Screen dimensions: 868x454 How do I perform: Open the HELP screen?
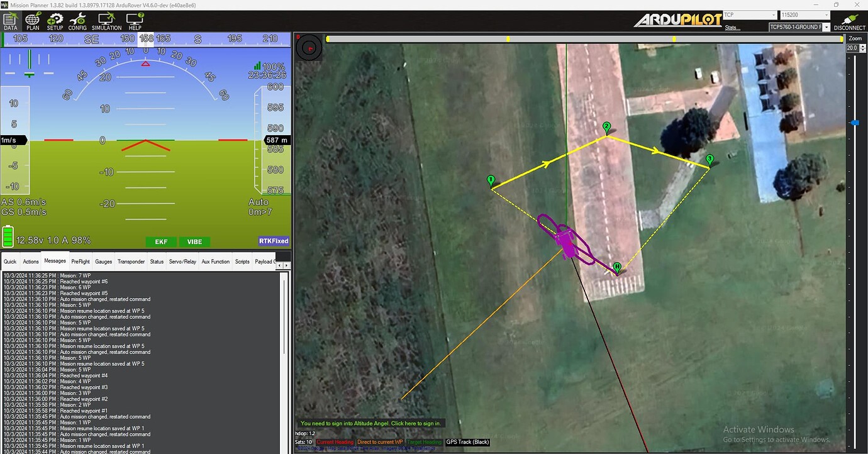[135, 21]
